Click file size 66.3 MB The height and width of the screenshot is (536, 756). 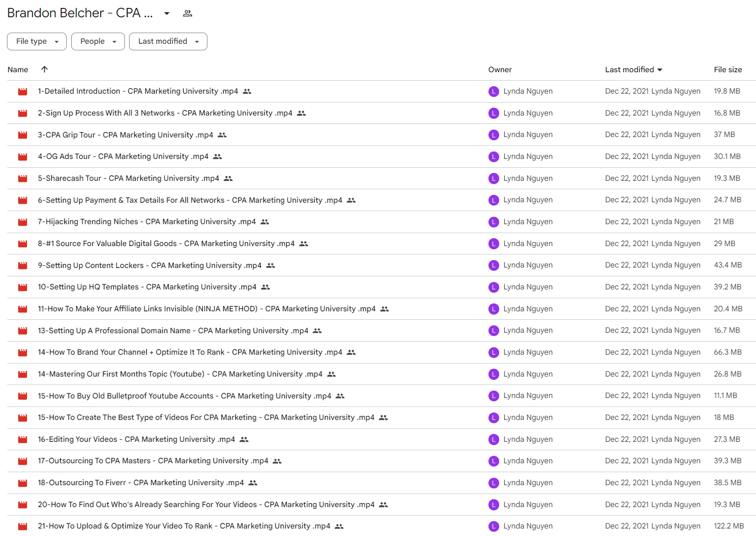click(x=728, y=352)
